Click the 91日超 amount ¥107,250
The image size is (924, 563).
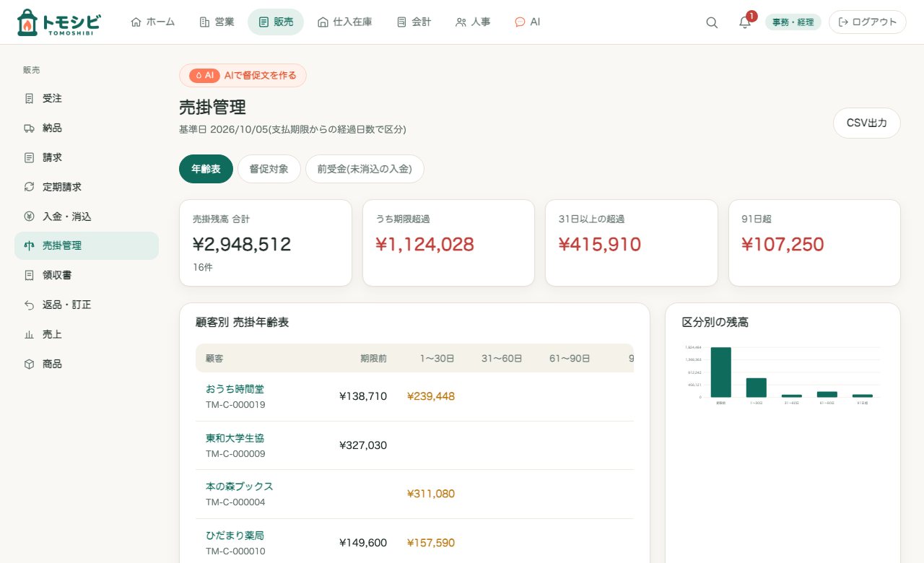coord(783,245)
